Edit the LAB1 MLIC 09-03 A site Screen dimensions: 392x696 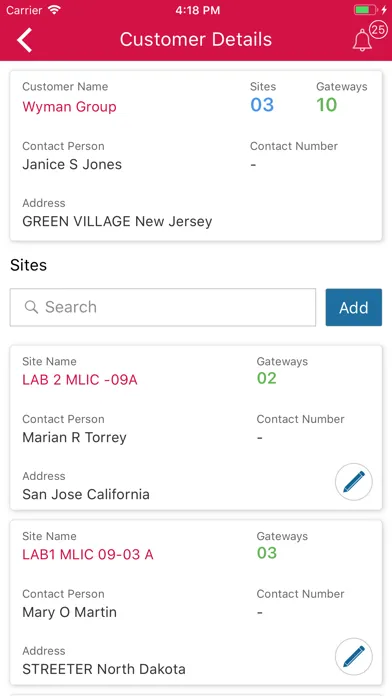click(354, 656)
